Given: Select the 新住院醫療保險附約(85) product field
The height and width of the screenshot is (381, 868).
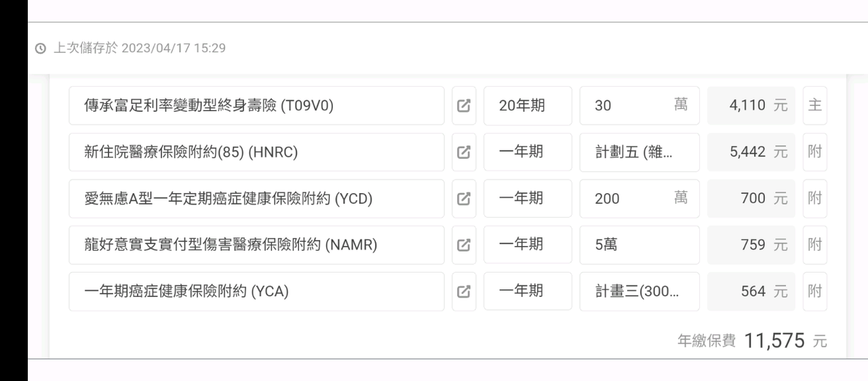Looking at the screenshot, I should [x=256, y=152].
